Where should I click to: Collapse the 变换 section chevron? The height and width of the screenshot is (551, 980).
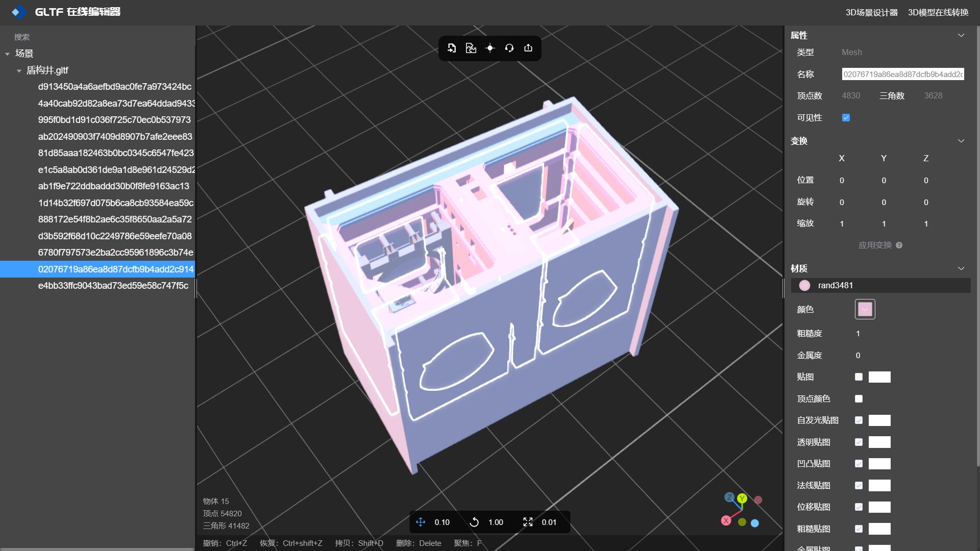click(x=961, y=141)
